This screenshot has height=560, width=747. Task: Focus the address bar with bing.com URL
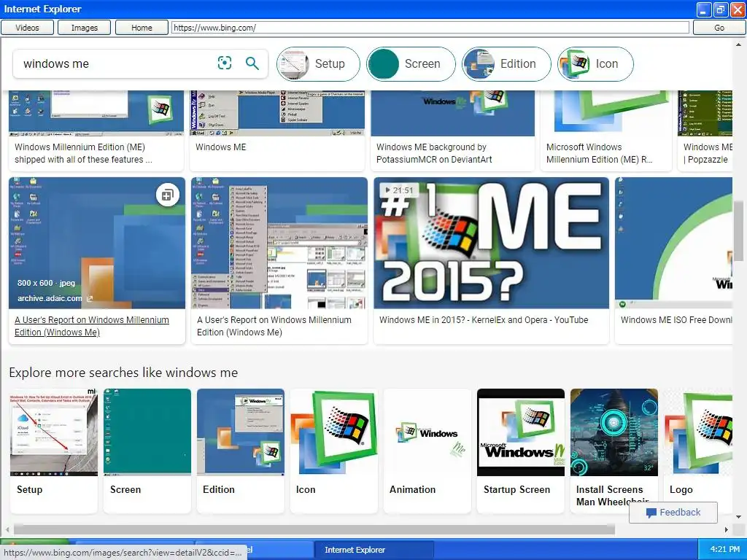(430, 28)
